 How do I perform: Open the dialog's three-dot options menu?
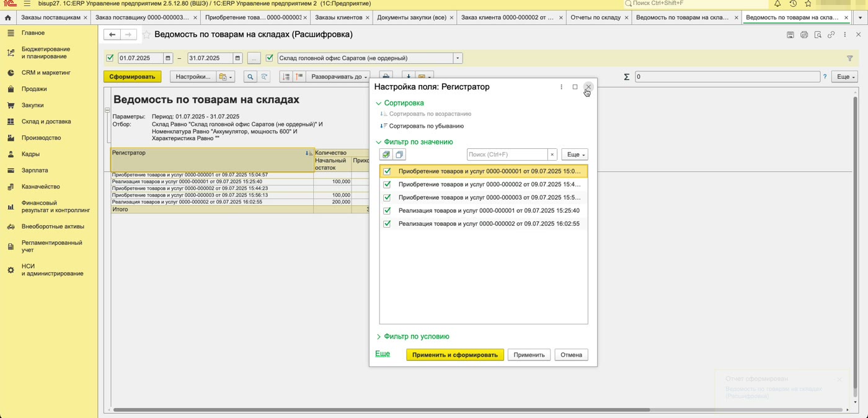pyautogui.click(x=562, y=87)
